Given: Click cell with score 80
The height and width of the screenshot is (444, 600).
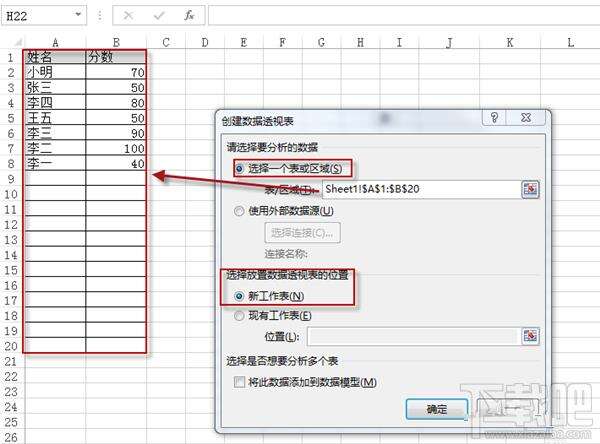Looking at the screenshot, I should 116,103.
